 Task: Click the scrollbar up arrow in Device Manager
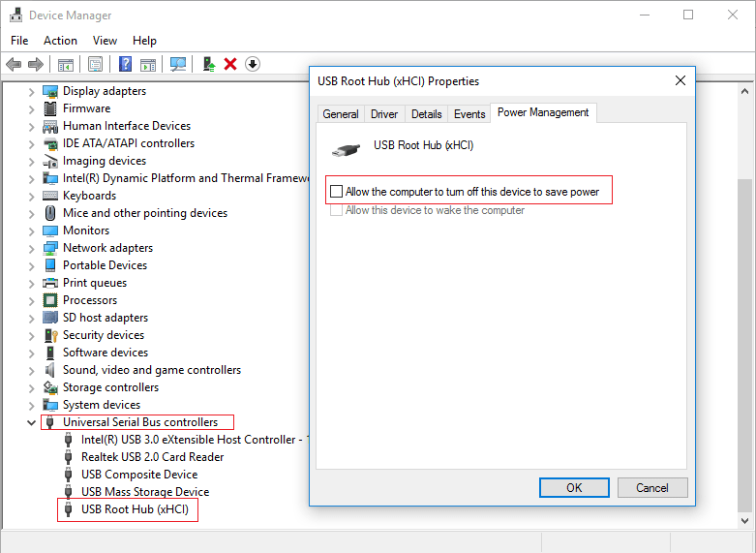pyautogui.click(x=745, y=91)
